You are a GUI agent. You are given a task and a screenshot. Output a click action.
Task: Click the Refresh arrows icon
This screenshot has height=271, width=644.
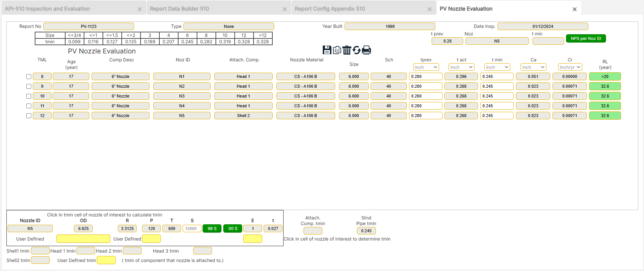click(x=357, y=50)
